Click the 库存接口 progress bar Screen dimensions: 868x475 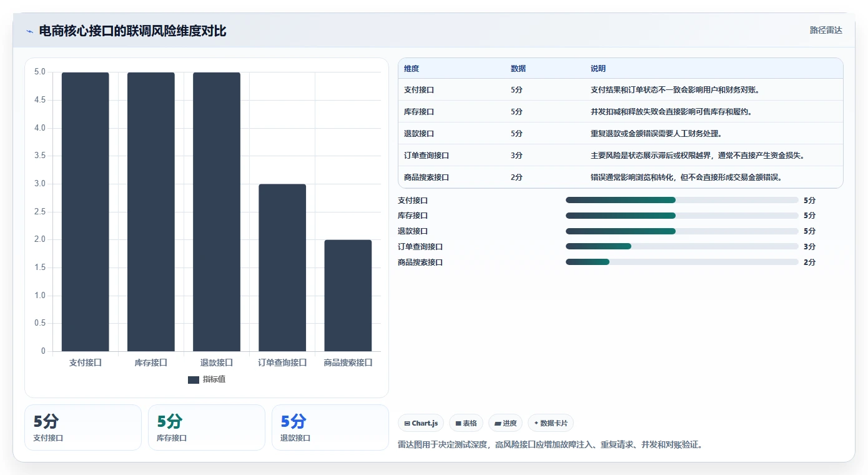point(682,216)
